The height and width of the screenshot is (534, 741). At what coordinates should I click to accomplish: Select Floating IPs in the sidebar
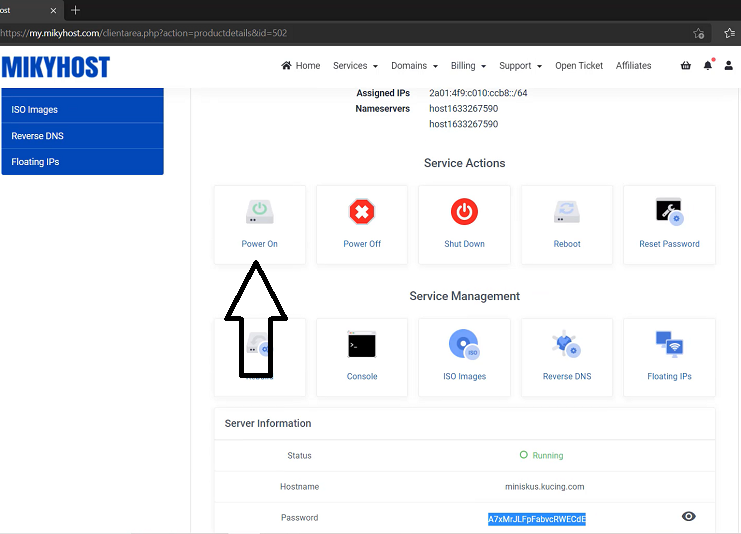83,162
